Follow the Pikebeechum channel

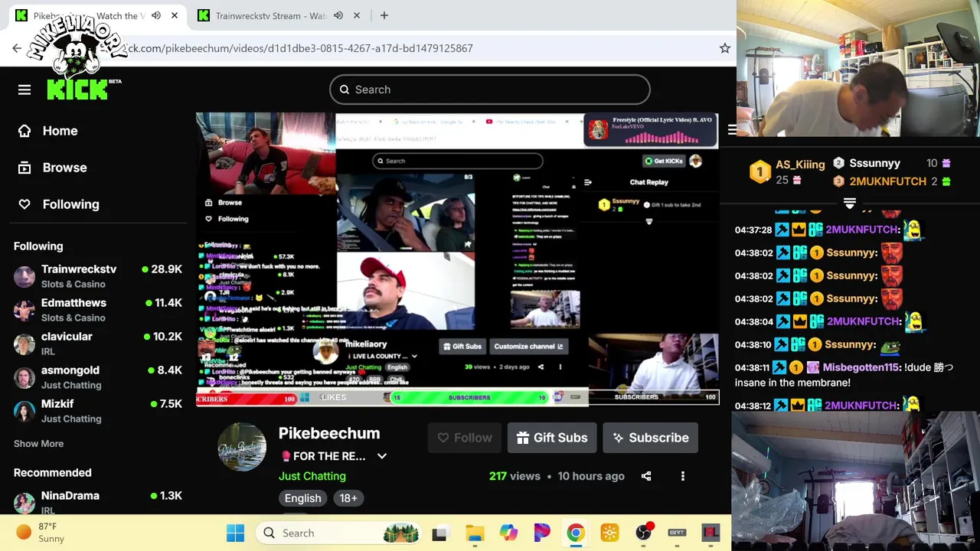point(464,438)
